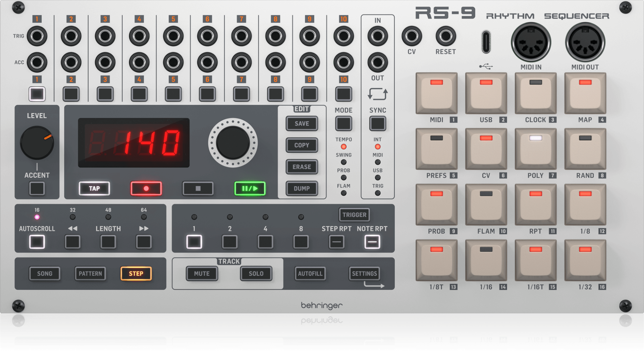Solo the current track
This screenshot has height=355, width=644.
point(256,274)
